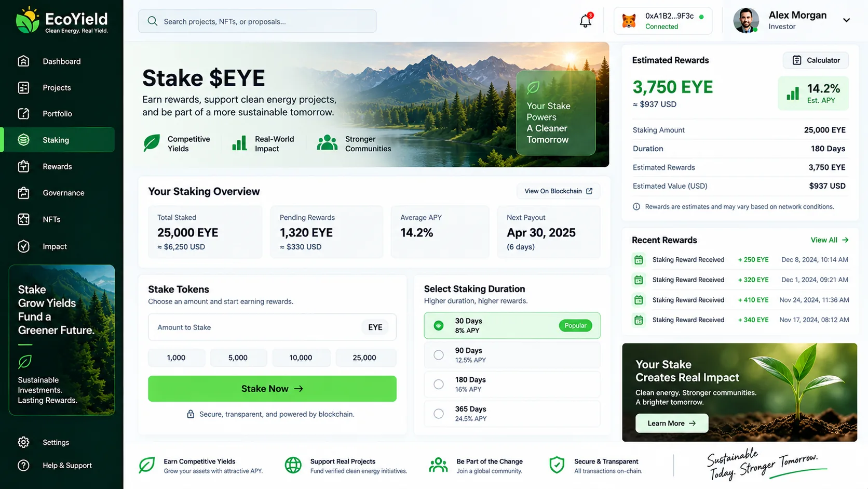Click the Est. APY bar chart icon
The width and height of the screenshot is (868, 489).
[793, 94]
